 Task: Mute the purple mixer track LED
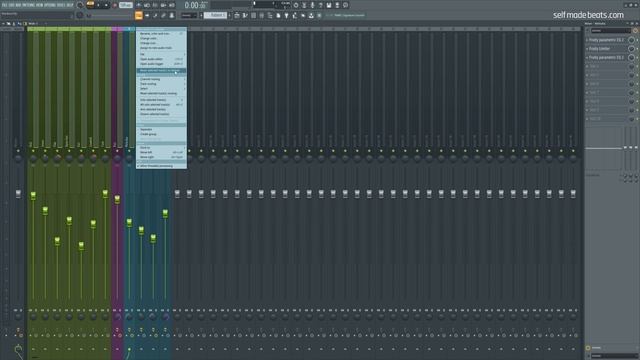point(117,151)
